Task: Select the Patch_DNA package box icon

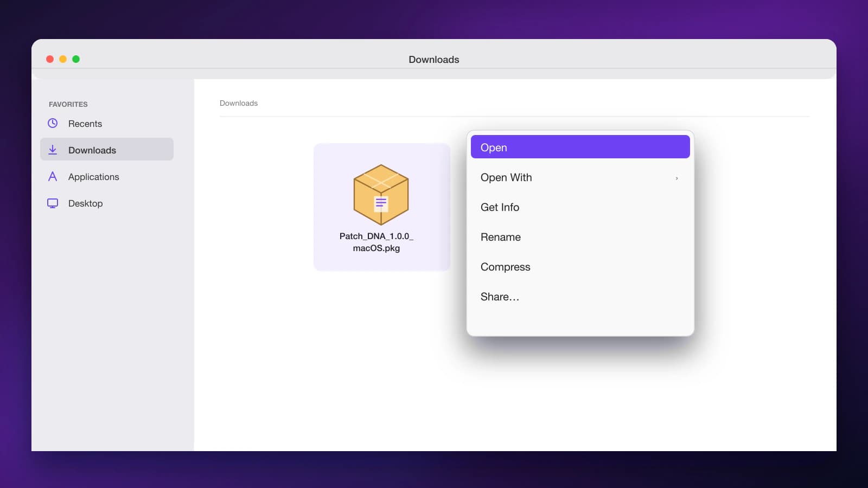Action: tap(381, 195)
